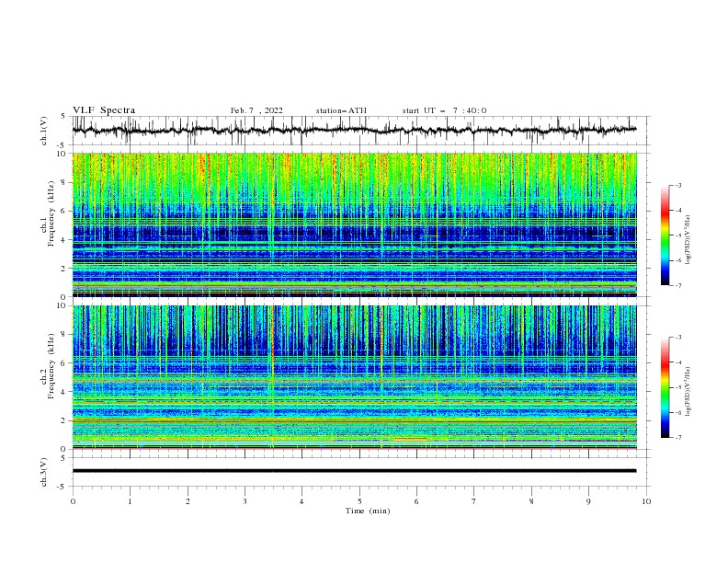Click the "ch.1(V)" waveform axis label
Image resolution: width=728 pixels, height=563 pixels.
click(44, 131)
